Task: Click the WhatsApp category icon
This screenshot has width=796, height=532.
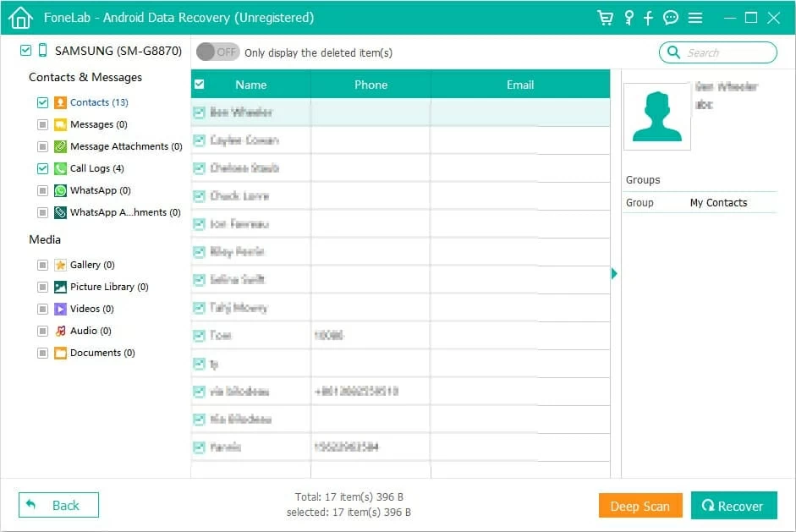Action: 61,190
